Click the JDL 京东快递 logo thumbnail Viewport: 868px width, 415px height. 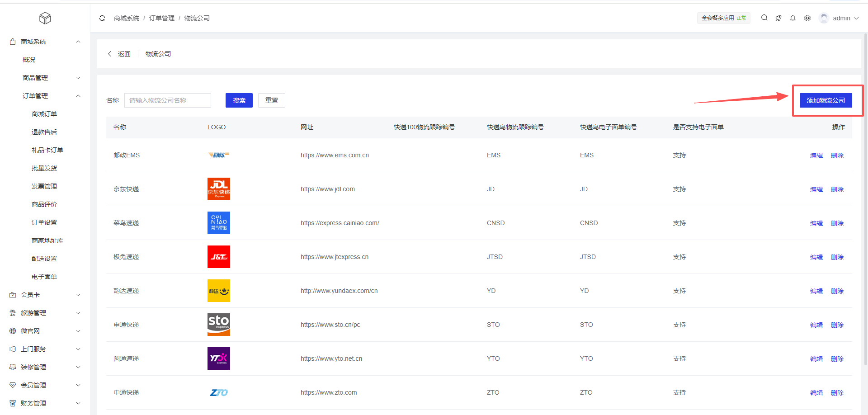click(x=218, y=189)
